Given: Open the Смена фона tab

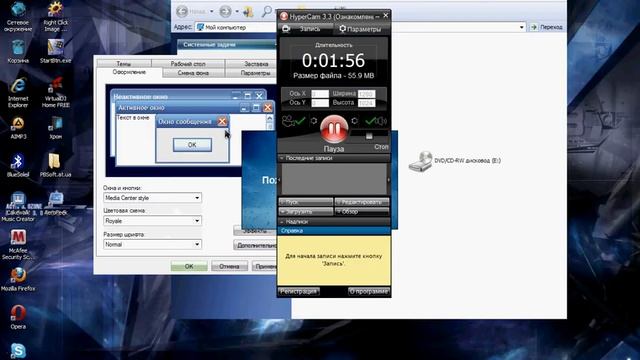Looking at the screenshot, I should coord(193,73).
